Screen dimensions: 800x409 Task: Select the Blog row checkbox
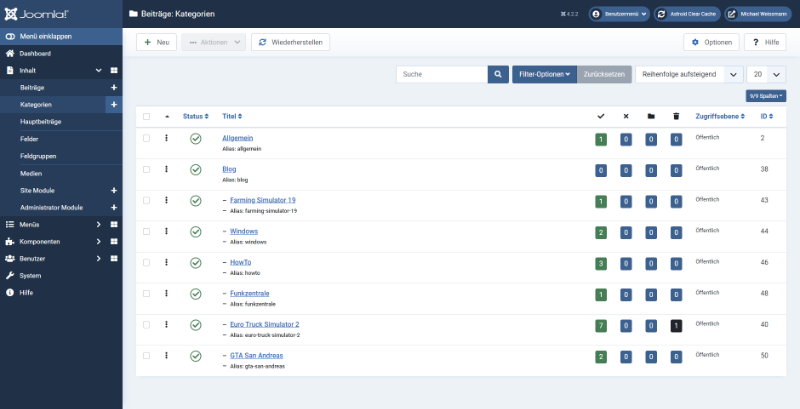(146, 169)
